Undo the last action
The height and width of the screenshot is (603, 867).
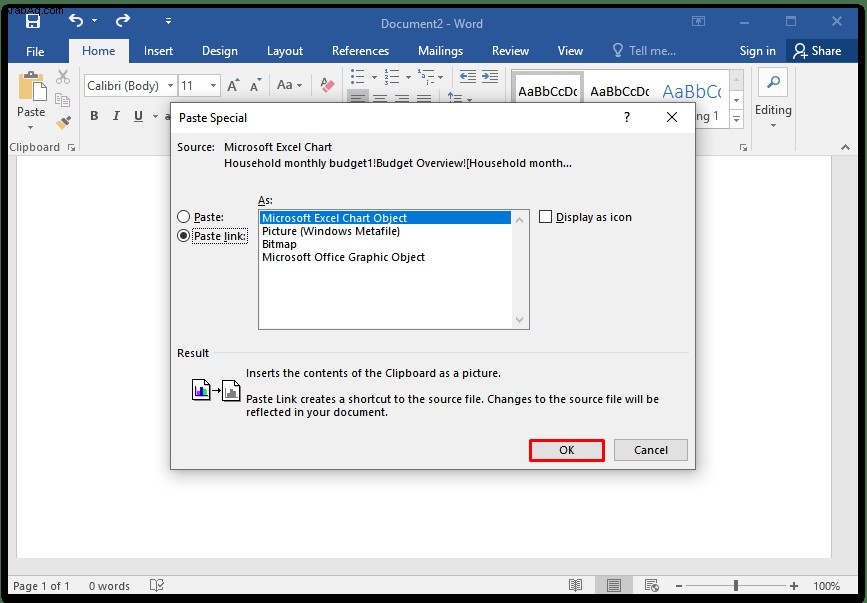click(x=76, y=21)
